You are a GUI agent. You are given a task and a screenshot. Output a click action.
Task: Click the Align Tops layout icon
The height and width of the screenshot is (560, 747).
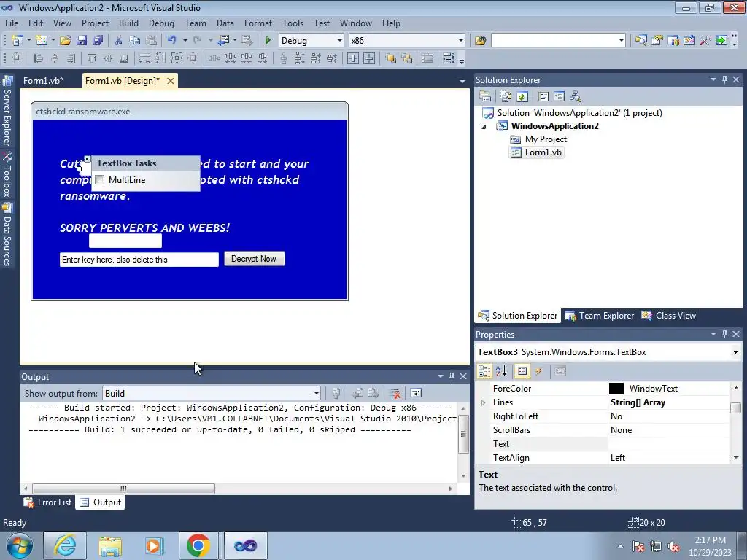(92, 58)
